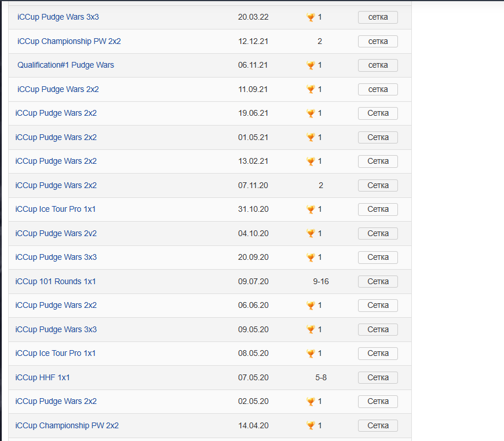Screen dimensions: 504x441
Task: Open iCCup Championship PW 2x2 dated 12.12.21
Action: click(x=69, y=41)
